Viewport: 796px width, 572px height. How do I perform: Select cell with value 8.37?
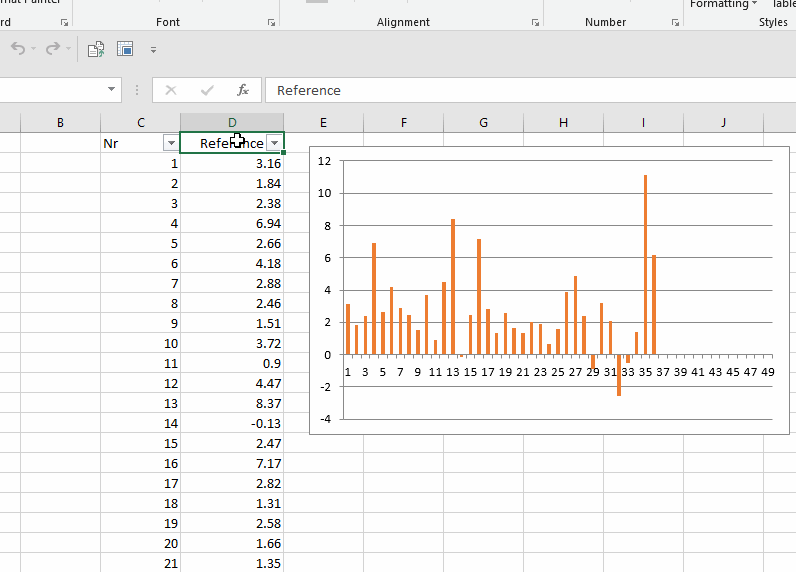pos(232,403)
